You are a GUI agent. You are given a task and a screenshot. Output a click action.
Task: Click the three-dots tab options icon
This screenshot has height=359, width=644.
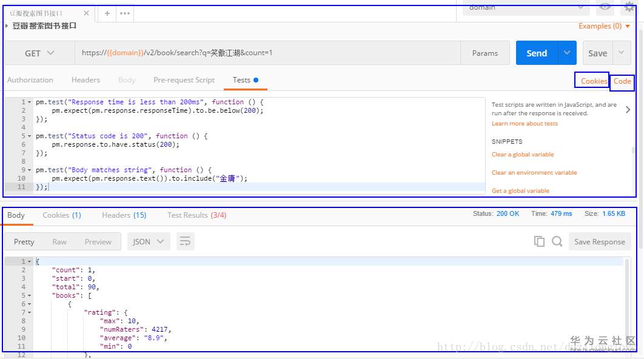[x=124, y=13]
